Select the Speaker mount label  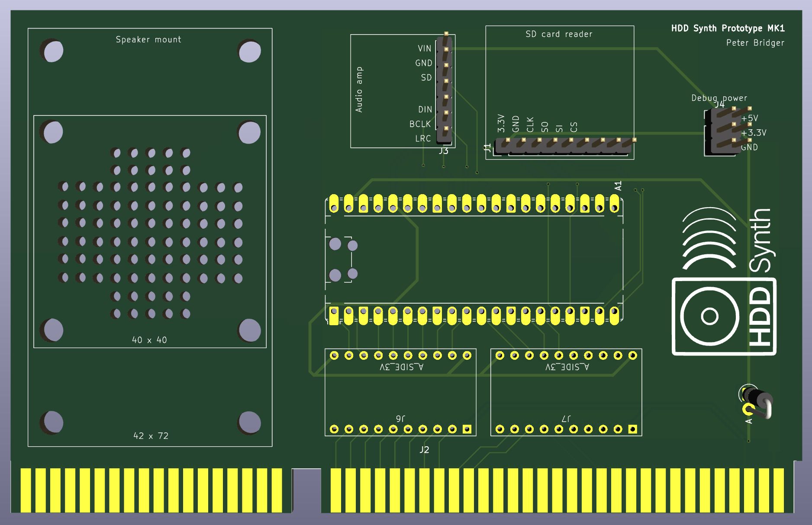[x=148, y=39]
